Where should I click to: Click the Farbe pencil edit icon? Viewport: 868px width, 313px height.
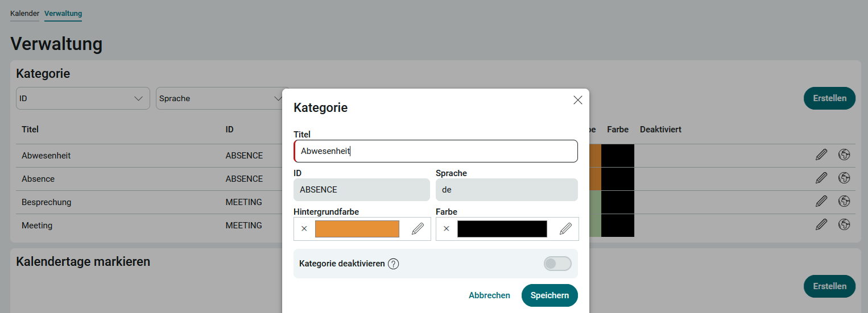pos(565,229)
